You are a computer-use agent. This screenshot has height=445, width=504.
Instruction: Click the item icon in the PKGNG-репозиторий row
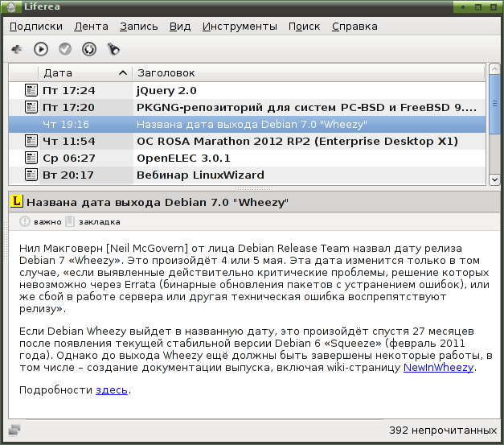pyautogui.click(x=31, y=107)
